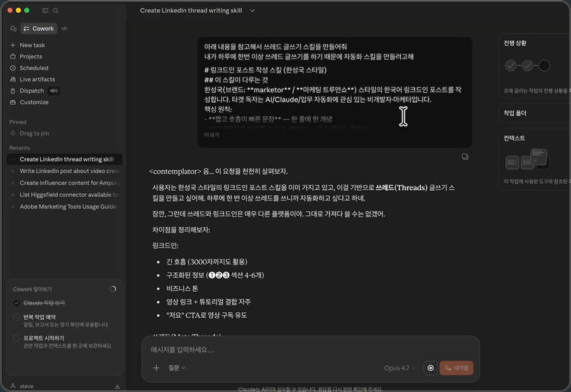Click the message input field
This screenshot has height=392, width=571.
(x=310, y=350)
